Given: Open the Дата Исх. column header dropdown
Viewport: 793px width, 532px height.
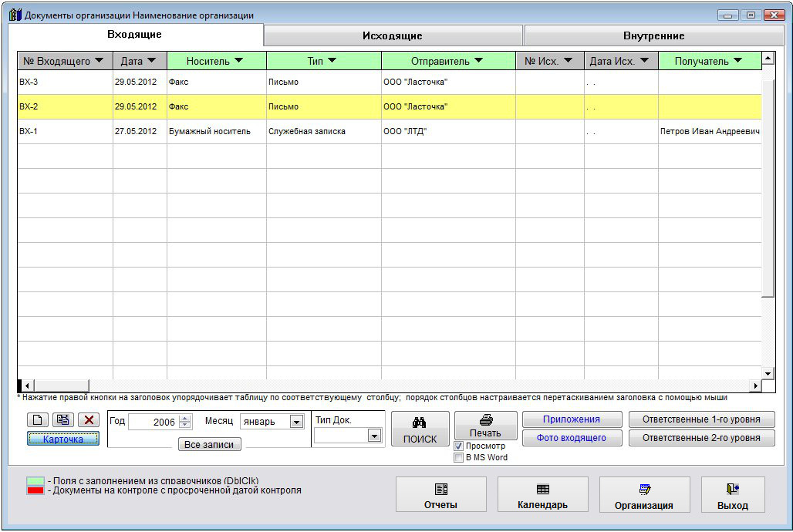Looking at the screenshot, I should point(644,61).
